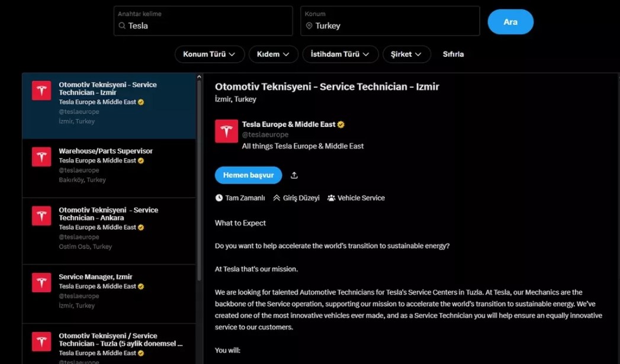Click the Anahtar kelime field containing Tesla

(203, 21)
